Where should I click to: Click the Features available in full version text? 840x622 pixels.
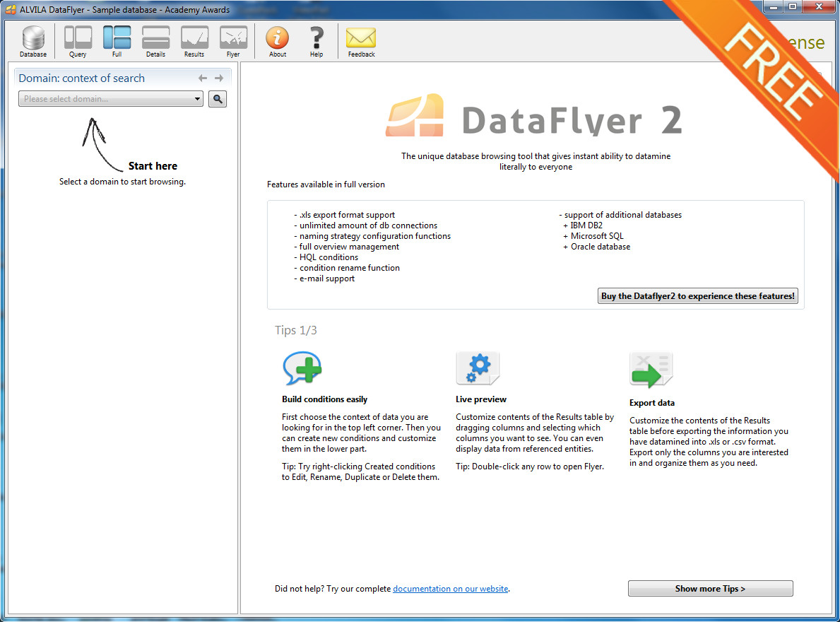coord(326,184)
